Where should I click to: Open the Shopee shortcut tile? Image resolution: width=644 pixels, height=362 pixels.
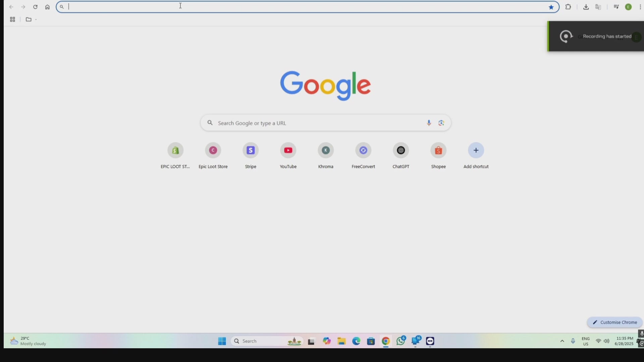pos(438,150)
